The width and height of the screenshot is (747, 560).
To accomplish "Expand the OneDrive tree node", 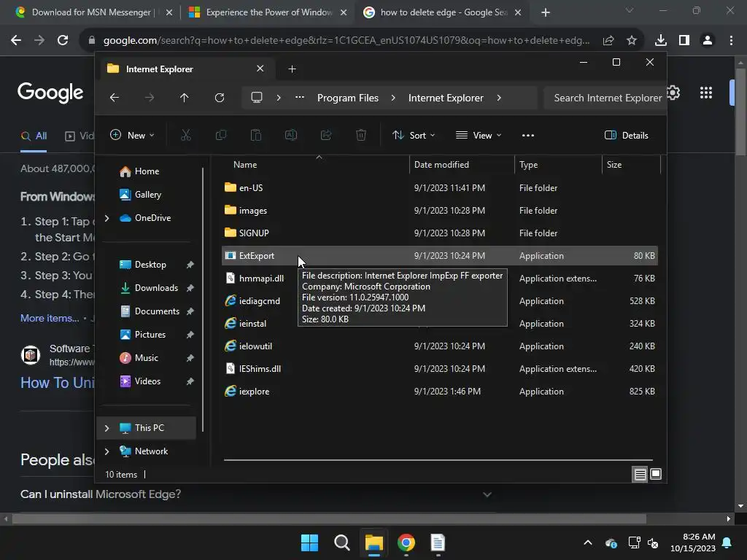I will tap(107, 218).
